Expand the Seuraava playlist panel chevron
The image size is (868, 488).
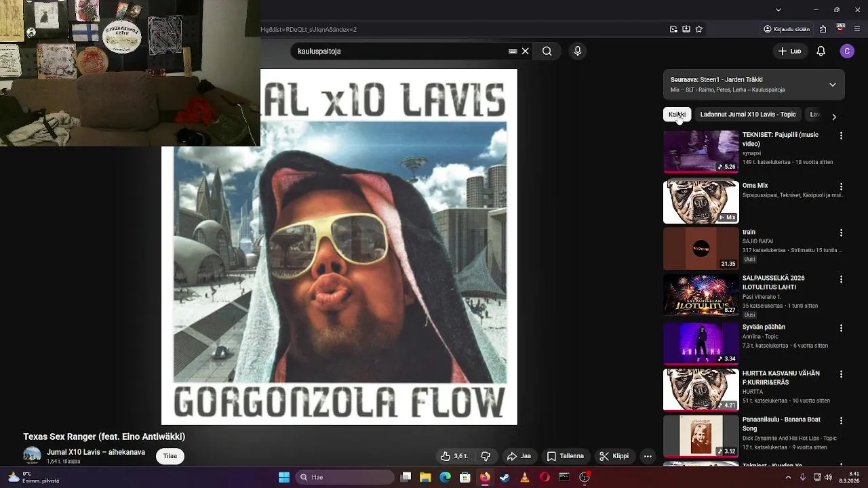(833, 85)
